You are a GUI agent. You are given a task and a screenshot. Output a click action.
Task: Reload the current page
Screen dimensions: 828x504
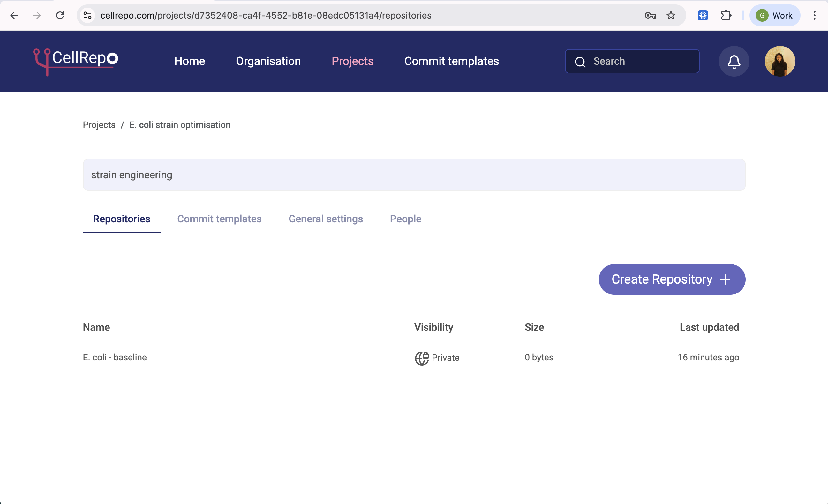tap(60, 15)
